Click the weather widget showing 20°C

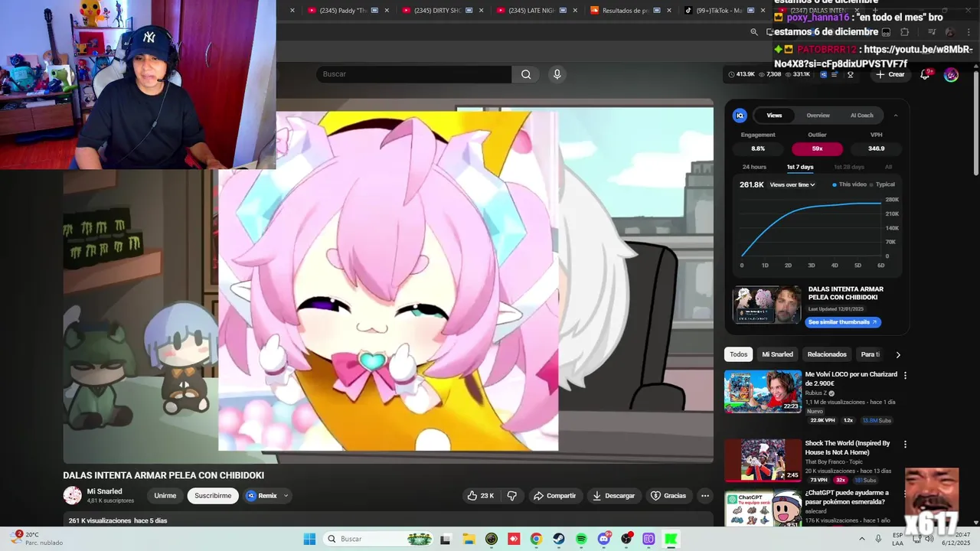click(x=37, y=539)
